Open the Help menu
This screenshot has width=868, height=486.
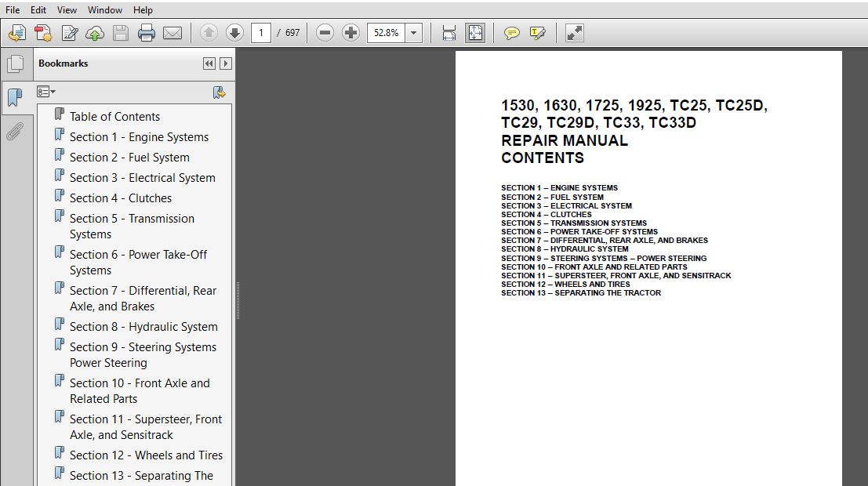143,10
